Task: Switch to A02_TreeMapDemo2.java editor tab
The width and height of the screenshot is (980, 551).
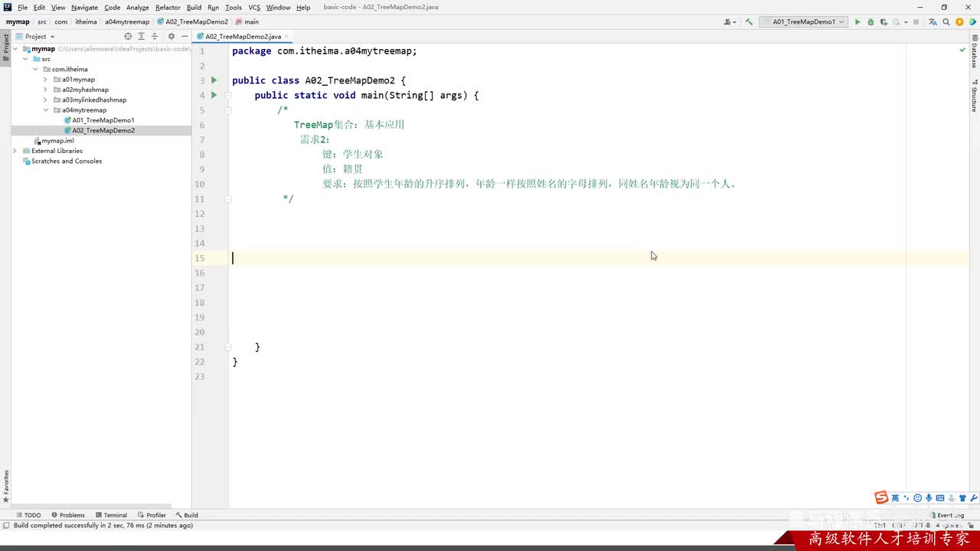Action: [x=243, y=36]
